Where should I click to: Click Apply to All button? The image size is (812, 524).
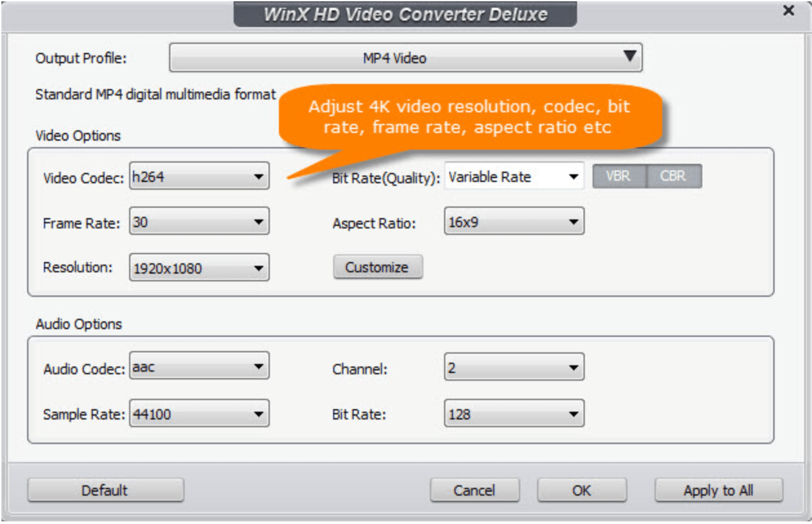(x=718, y=490)
